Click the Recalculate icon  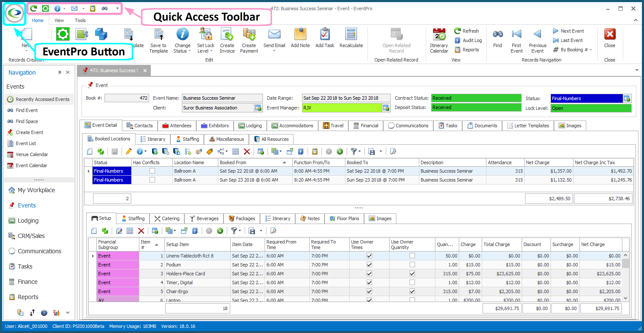point(351,35)
